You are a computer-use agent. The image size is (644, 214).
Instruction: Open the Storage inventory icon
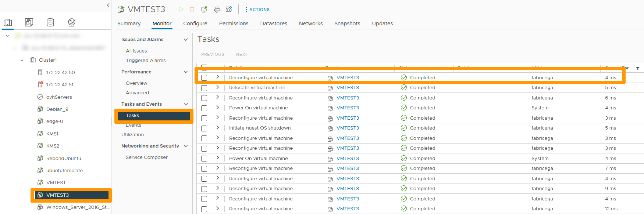click(x=50, y=22)
